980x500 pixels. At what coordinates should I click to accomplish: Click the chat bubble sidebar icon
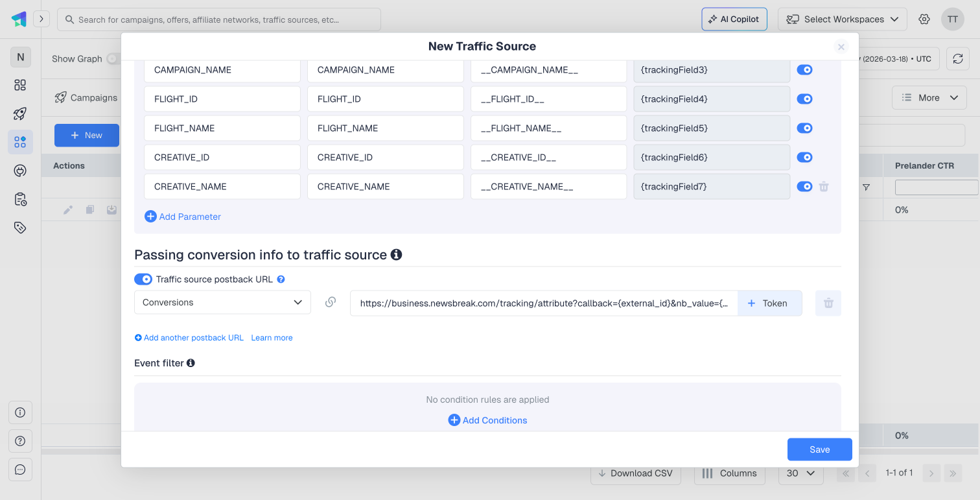pyautogui.click(x=20, y=470)
